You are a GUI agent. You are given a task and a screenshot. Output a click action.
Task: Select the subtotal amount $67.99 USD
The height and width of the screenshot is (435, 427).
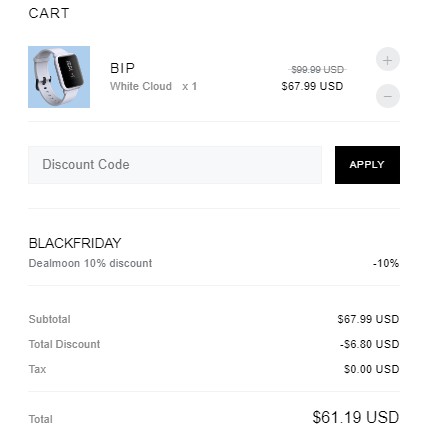point(368,319)
